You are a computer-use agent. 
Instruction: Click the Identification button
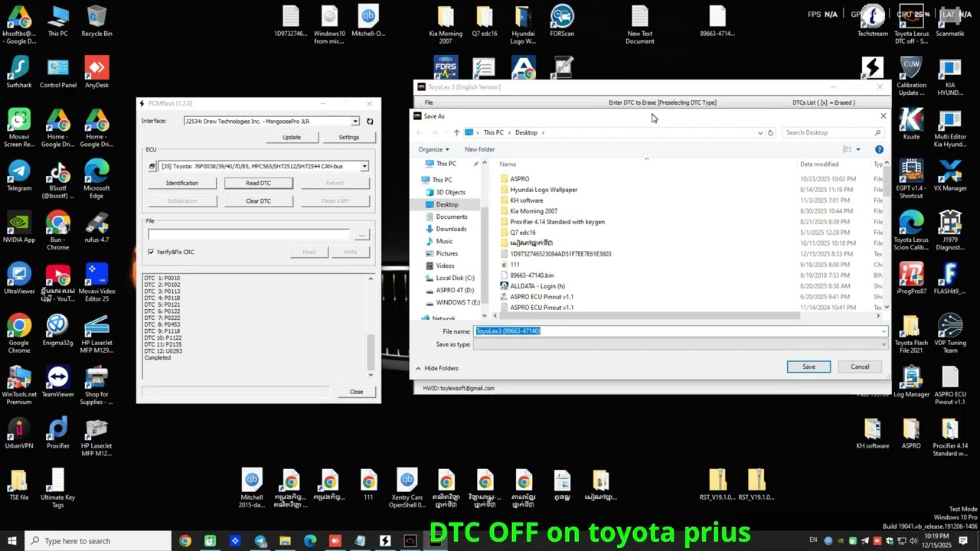182,183
